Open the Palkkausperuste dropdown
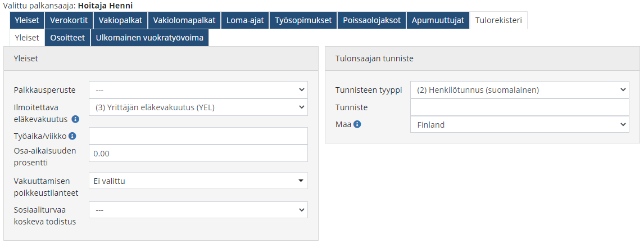644x243 pixels. point(198,90)
